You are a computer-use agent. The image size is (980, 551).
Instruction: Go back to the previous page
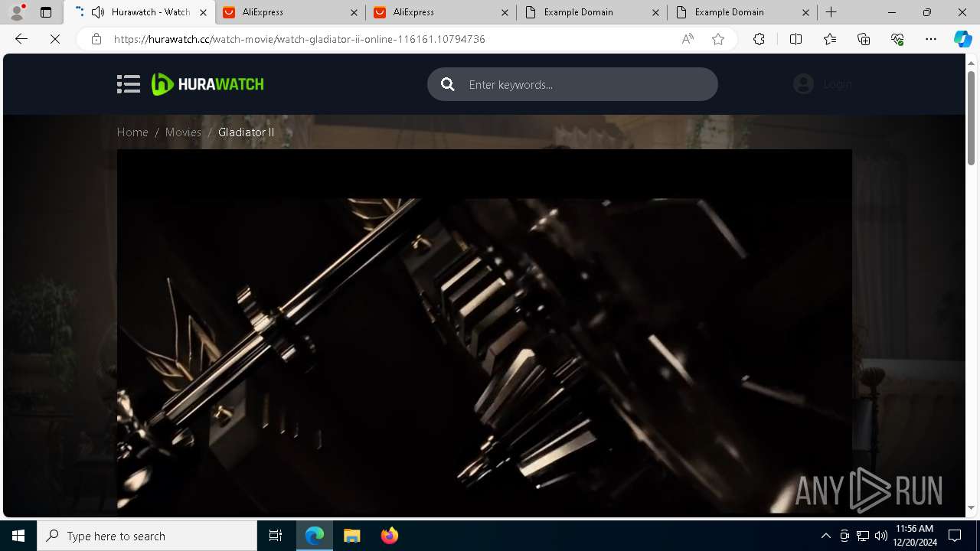21,39
